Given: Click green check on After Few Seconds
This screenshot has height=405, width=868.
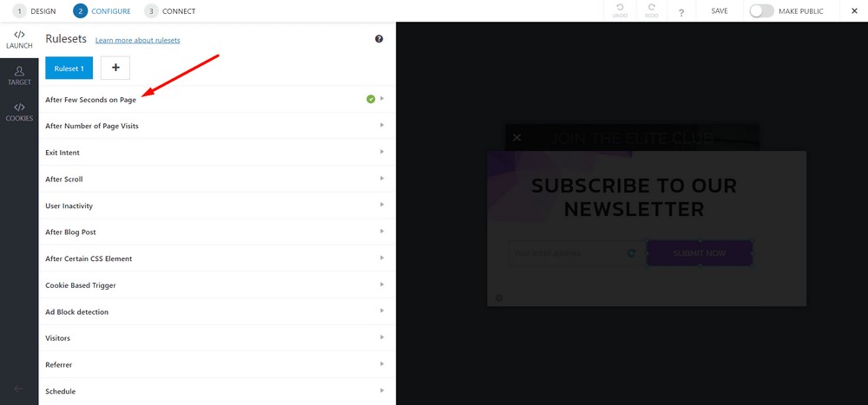Looking at the screenshot, I should click(x=371, y=99).
